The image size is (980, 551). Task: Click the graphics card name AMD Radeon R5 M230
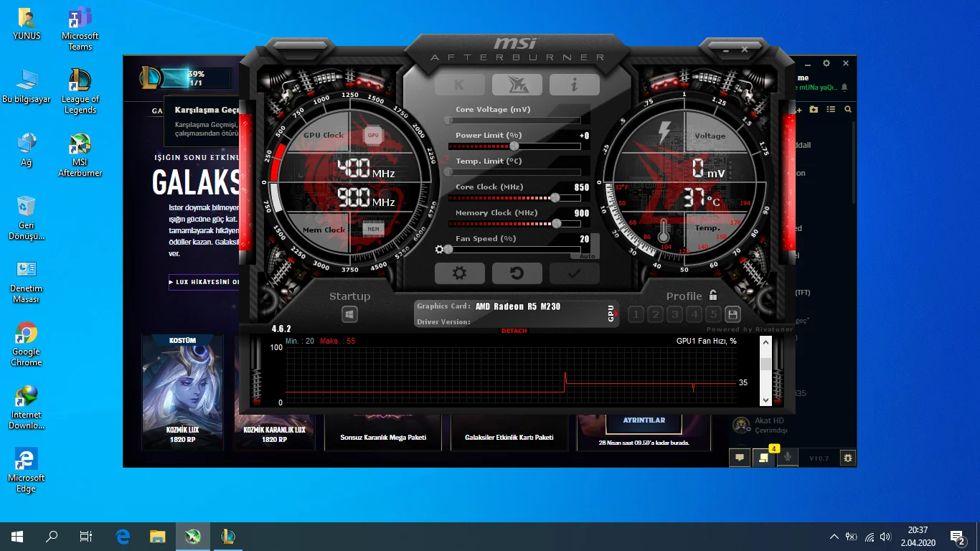(x=518, y=306)
